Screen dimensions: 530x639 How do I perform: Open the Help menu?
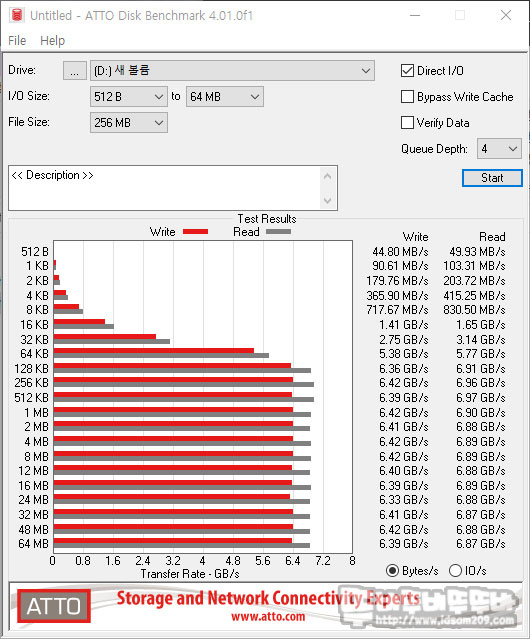[52, 41]
